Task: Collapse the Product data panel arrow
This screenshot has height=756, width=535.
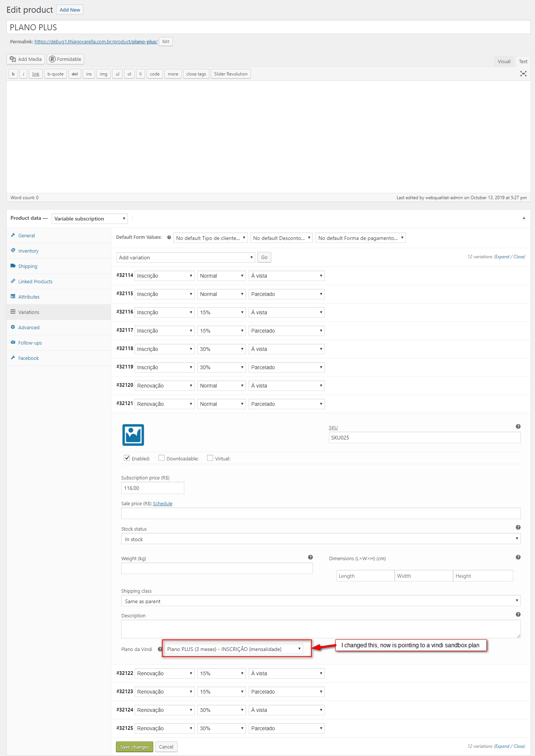Action: tap(524, 218)
